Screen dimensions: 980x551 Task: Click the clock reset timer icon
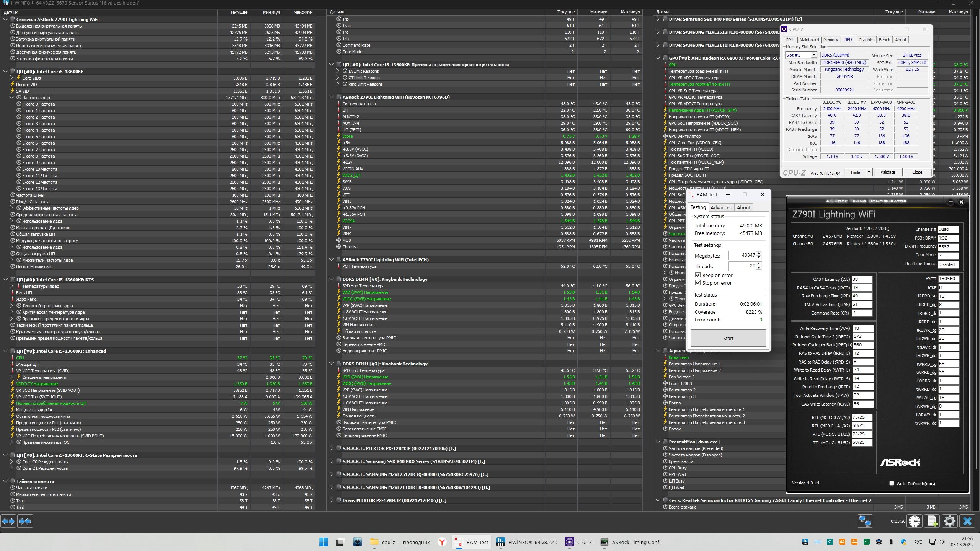[x=915, y=521]
